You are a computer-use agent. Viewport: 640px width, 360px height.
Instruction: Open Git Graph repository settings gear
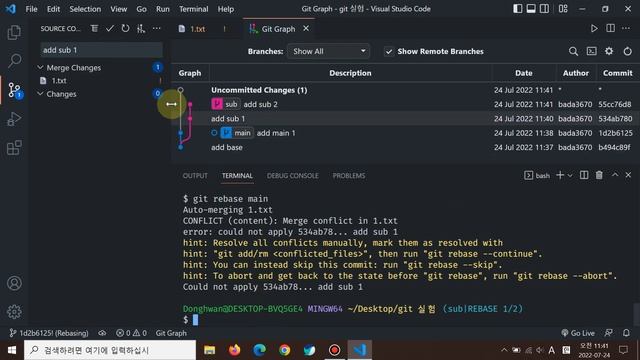[609, 51]
